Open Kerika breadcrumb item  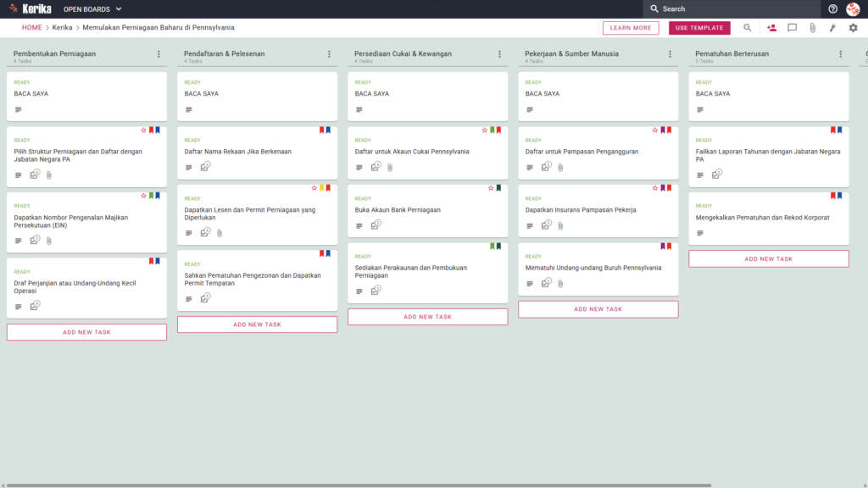coord(63,28)
